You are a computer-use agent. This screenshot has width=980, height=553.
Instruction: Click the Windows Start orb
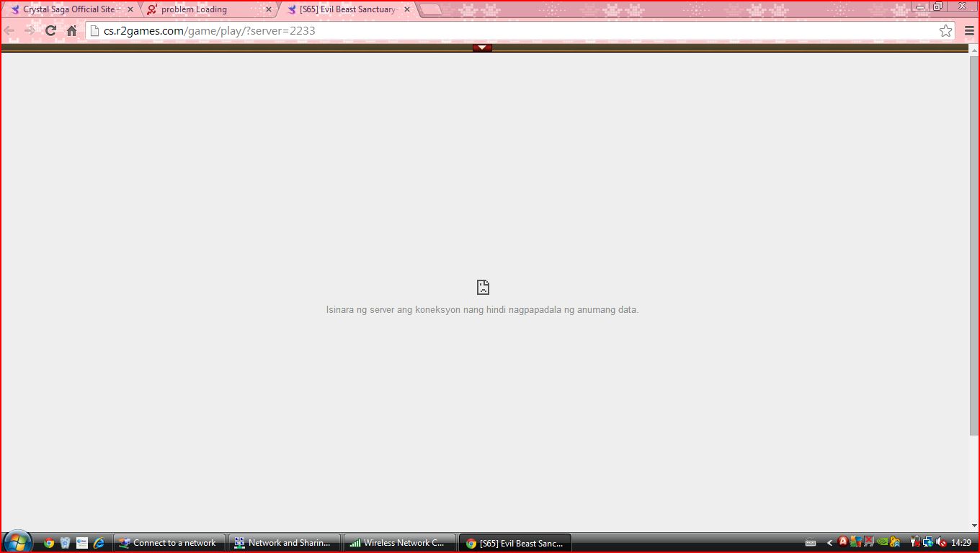coord(17,542)
